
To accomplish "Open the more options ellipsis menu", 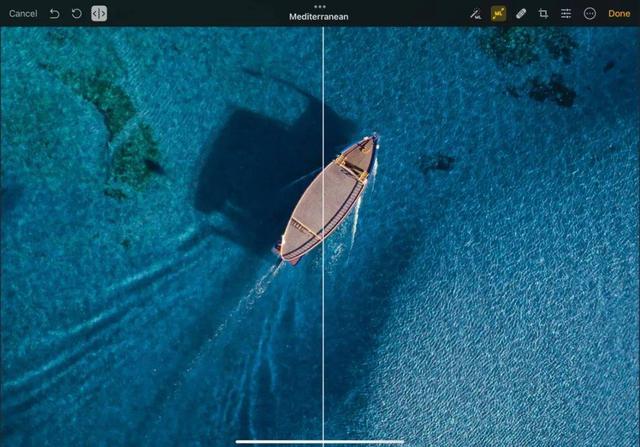I will click(589, 14).
